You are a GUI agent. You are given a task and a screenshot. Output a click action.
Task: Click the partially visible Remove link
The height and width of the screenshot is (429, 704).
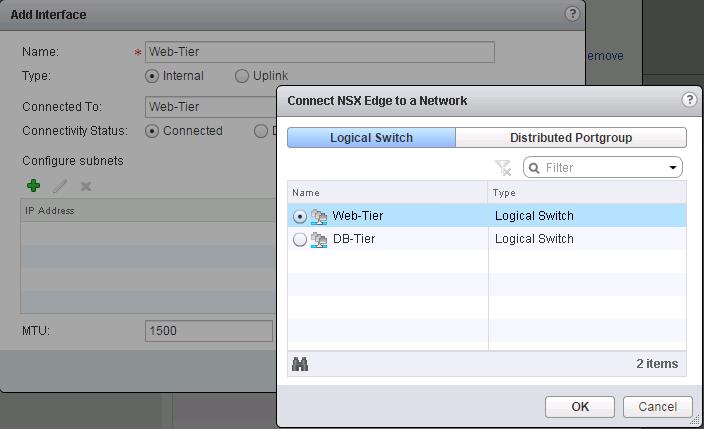click(605, 56)
